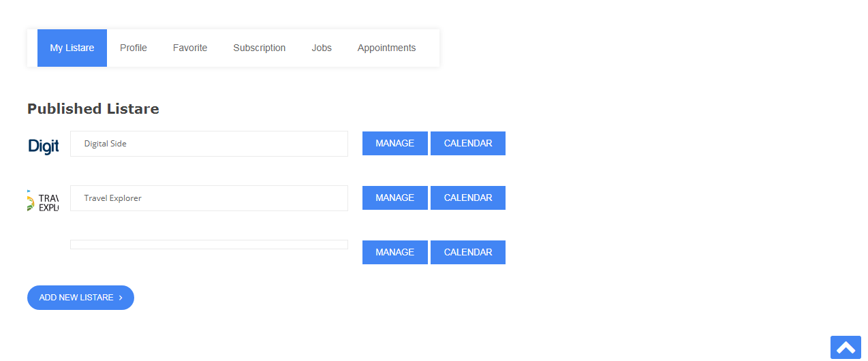Viewport: 868px width, 361px height.
Task: Select the Travel Explorer name field
Action: (x=209, y=198)
